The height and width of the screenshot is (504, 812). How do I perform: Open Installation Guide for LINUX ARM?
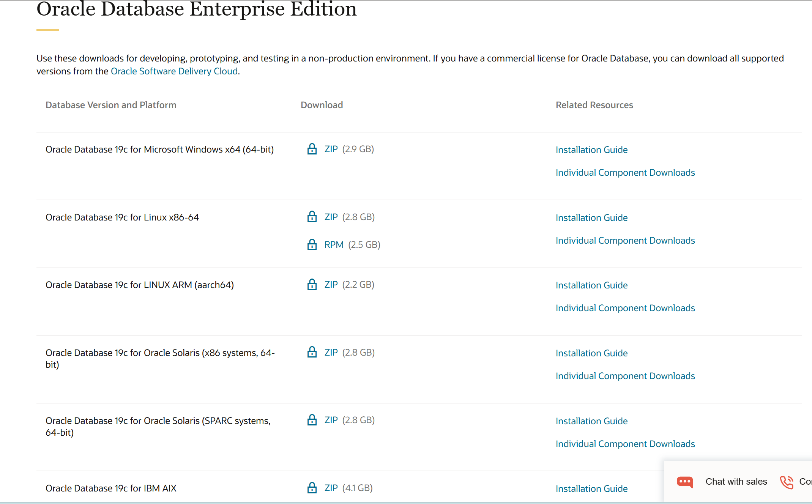coord(591,285)
